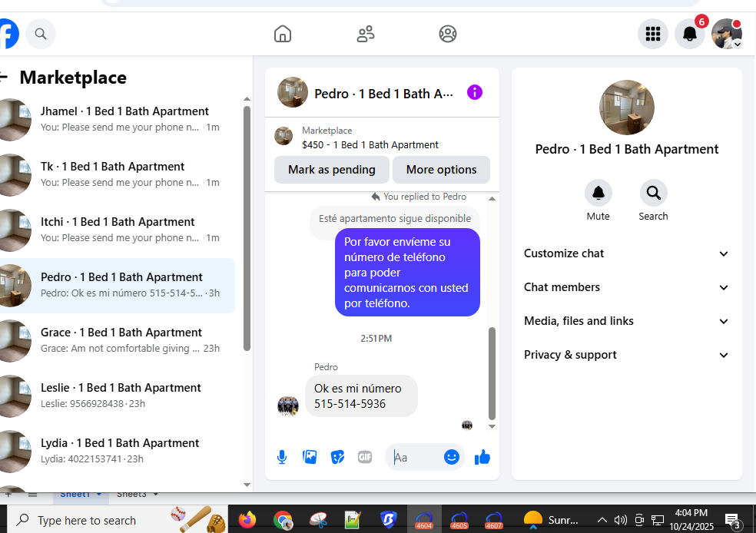Open volume speaker tray icon
The image size is (756, 533).
(x=621, y=520)
